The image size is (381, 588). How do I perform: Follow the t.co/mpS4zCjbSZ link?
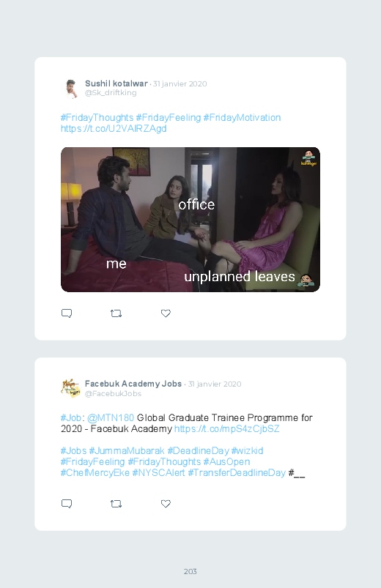pos(226,428)
